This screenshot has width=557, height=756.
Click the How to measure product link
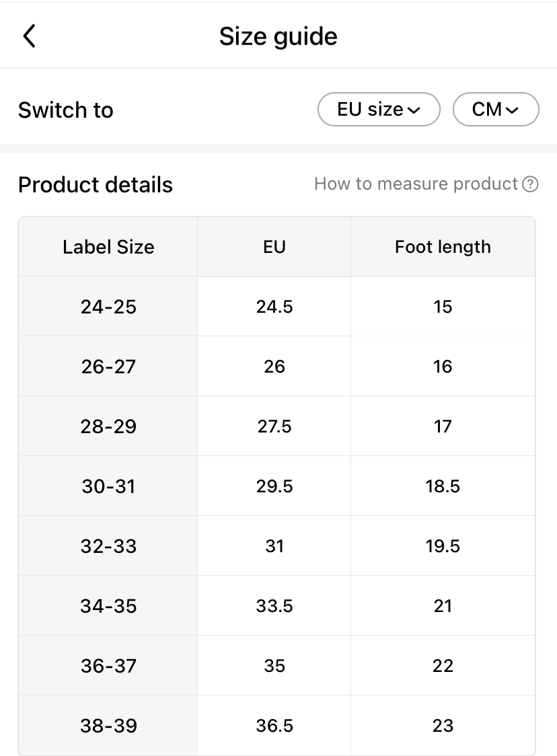[416, 184]
